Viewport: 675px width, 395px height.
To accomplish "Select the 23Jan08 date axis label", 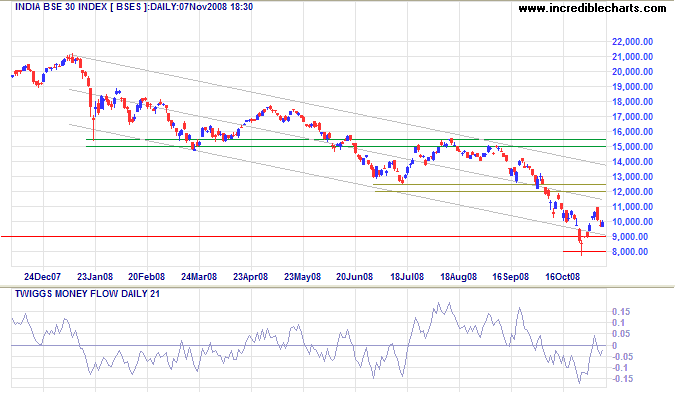I will tap(95, 277).
